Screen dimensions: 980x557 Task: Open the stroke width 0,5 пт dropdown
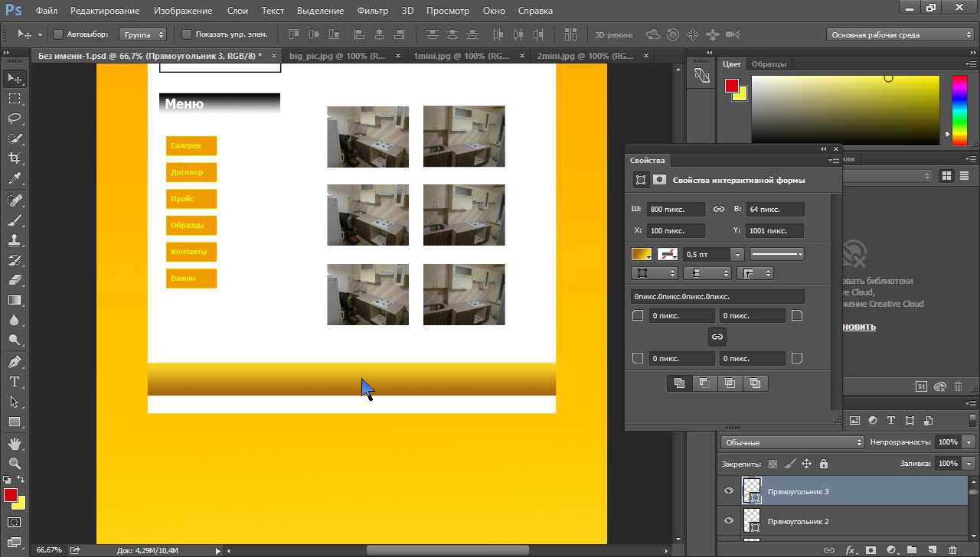[x=737, y=254]
